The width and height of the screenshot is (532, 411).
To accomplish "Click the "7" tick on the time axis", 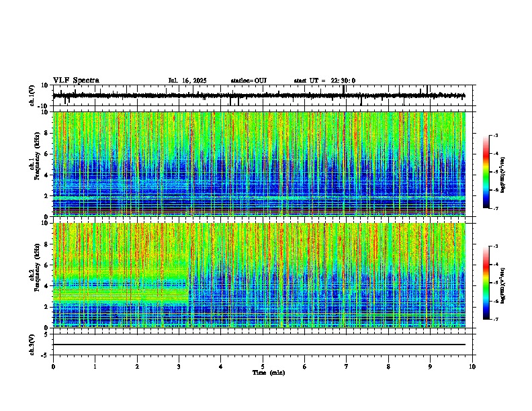I will click(347, 367).
